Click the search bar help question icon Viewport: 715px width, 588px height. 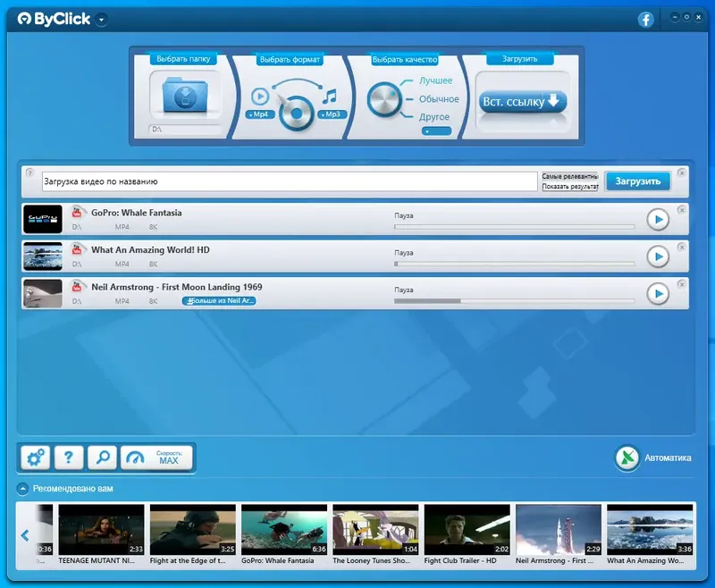[x=29, y=172]
